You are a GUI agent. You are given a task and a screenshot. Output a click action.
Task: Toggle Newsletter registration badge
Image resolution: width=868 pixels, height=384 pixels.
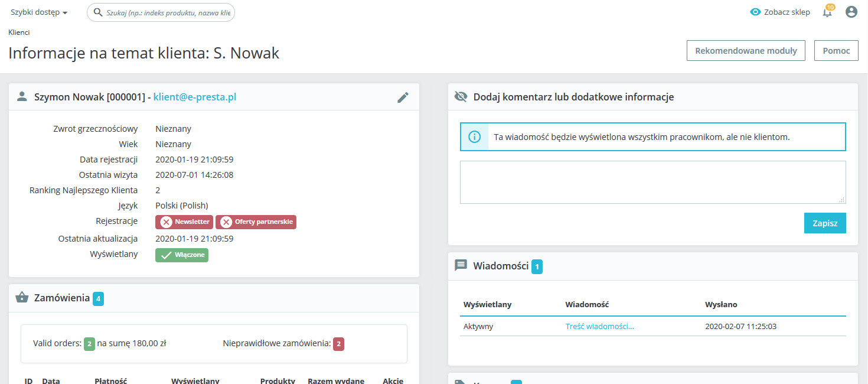pos(184,222)
